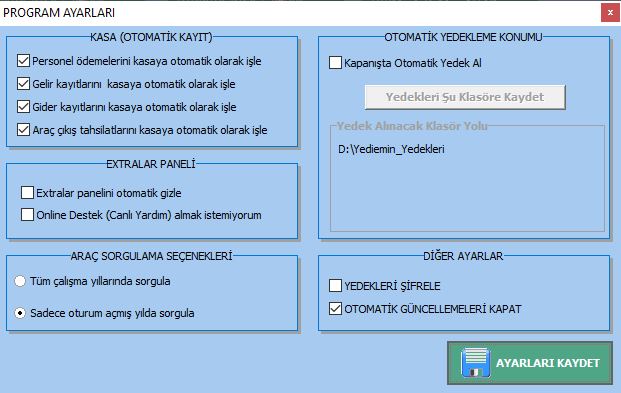Click the DİĞER AYARLAR group heading

pos(463,256)
